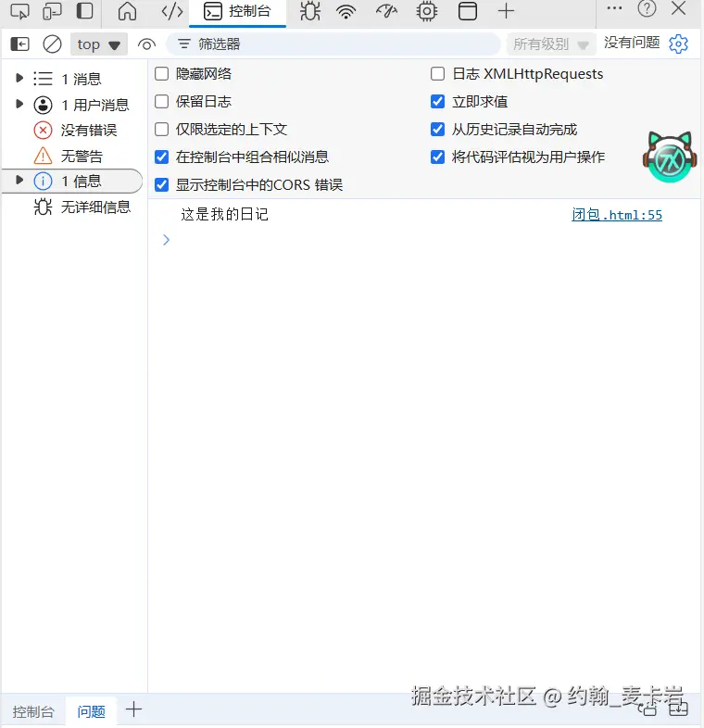Clear console with the circle-slash icon
The image size is (704, 728).
(52, 44)
